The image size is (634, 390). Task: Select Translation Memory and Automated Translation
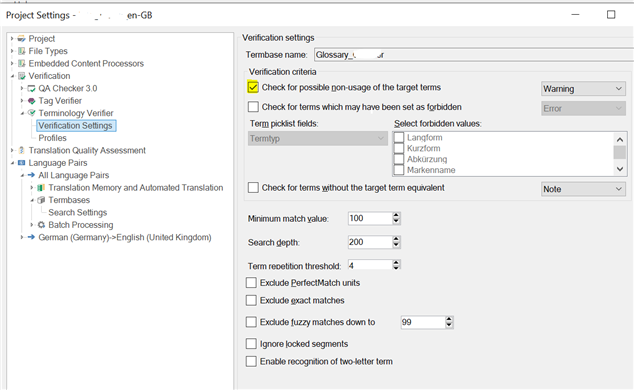pyautogui.click(x=136, y=188)
